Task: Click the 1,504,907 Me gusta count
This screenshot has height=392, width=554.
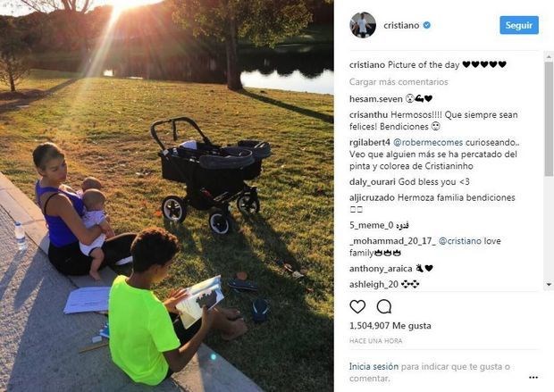Action: tap(390, 326)
